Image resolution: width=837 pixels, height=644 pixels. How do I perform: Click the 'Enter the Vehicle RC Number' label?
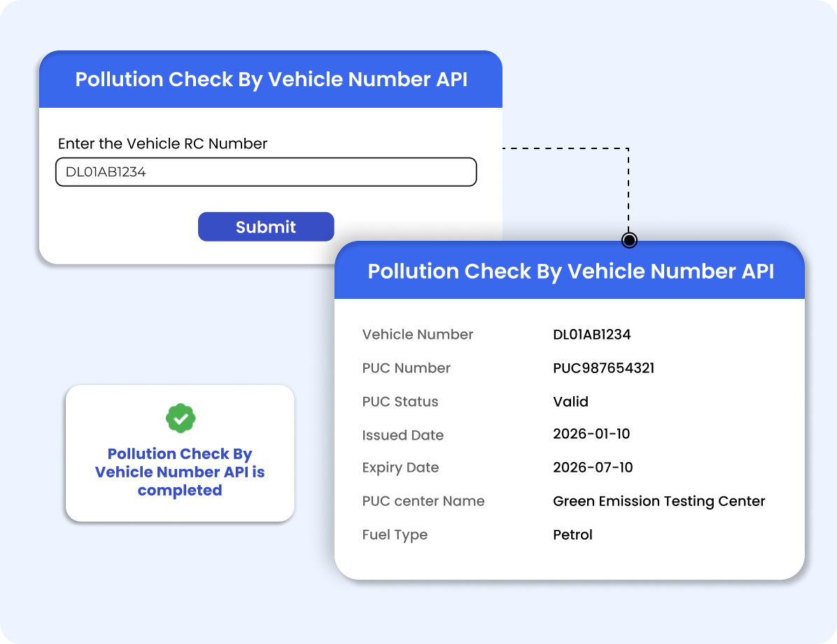coord(162,143)
